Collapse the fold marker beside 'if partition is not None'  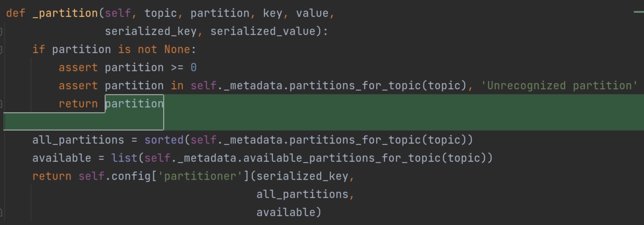1,49
